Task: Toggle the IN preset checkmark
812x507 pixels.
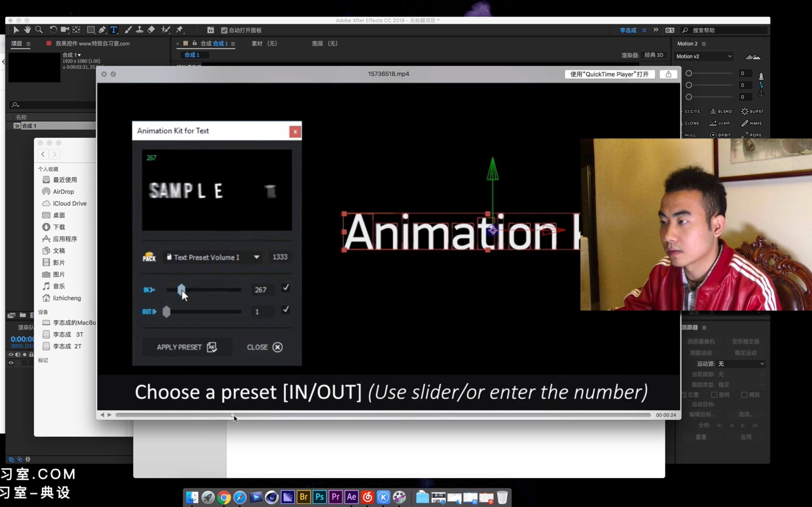Action: click(x=286, y=288)
